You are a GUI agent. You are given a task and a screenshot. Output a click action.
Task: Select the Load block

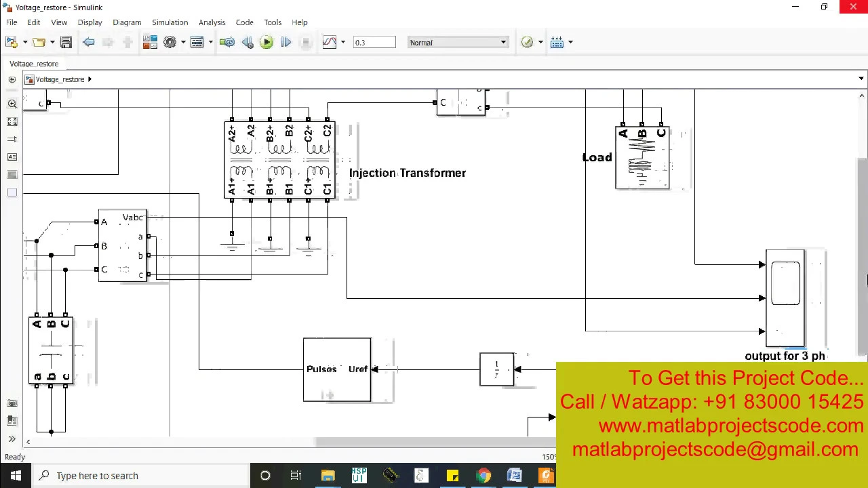pos(642,157)
